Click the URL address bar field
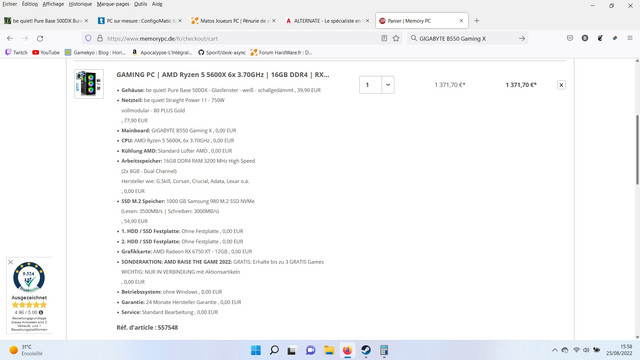Image resolution: width=640 pixels, height=360 pixels. pyautogui.click(x=243, y=38)
